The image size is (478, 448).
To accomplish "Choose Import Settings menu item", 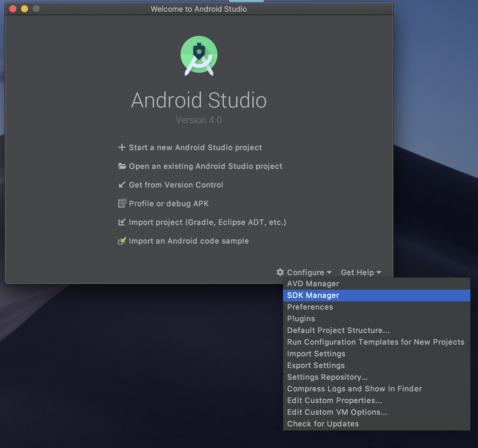I will tap(376, 354).
